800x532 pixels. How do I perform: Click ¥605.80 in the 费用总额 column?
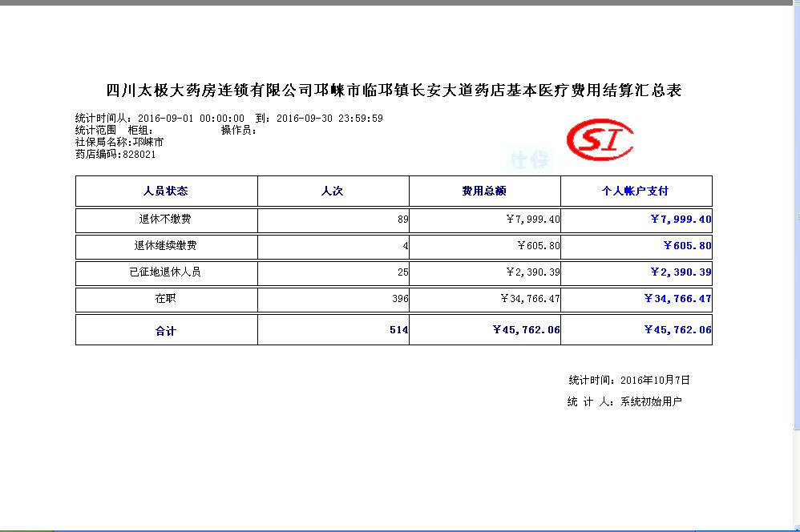click(x=539, y=246)
